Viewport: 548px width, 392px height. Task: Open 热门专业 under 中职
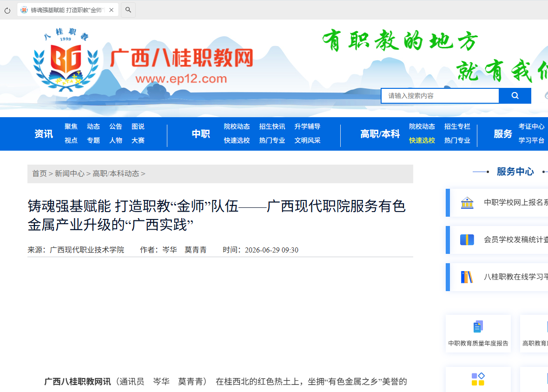click(272, 140)
